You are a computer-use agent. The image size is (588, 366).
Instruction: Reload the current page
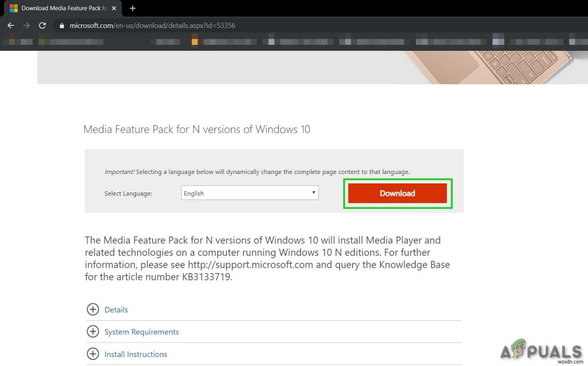click(x=42, y=25)
